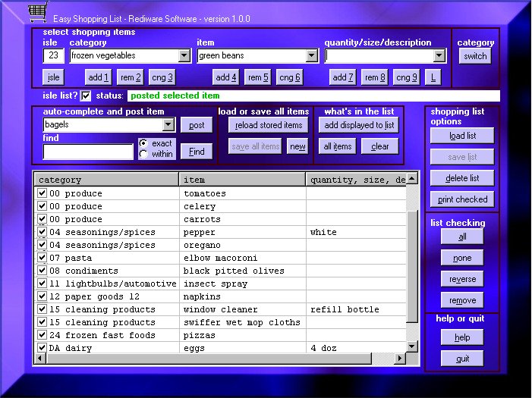Click the category switch button

point(475,56)
